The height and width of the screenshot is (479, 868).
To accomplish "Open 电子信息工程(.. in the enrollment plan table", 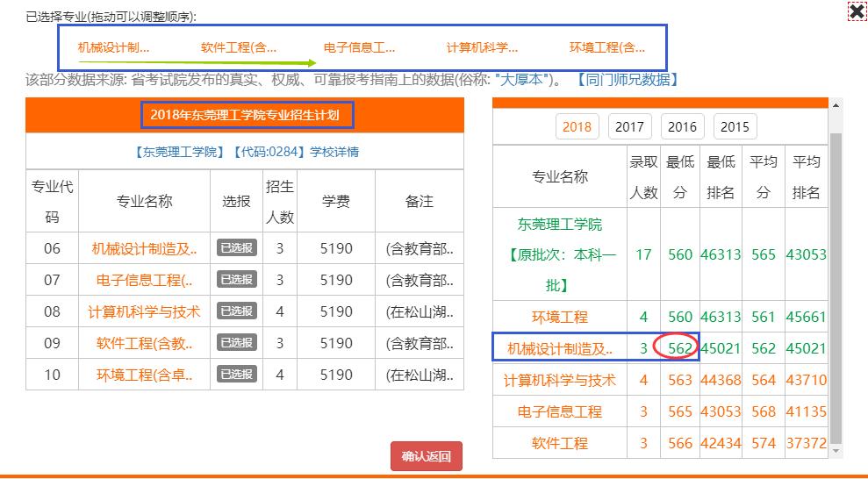I will [144, 281].
